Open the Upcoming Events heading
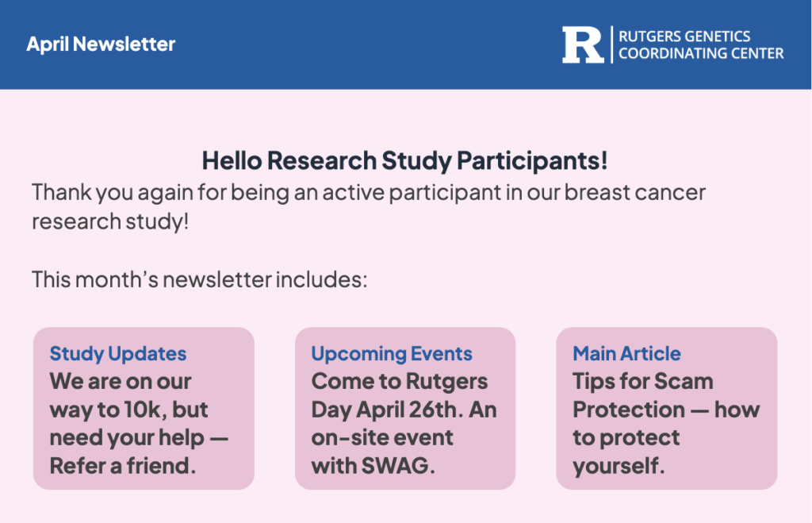Image resolution: width=812 pixels, height=523 pixels. (x=392, y=353)
